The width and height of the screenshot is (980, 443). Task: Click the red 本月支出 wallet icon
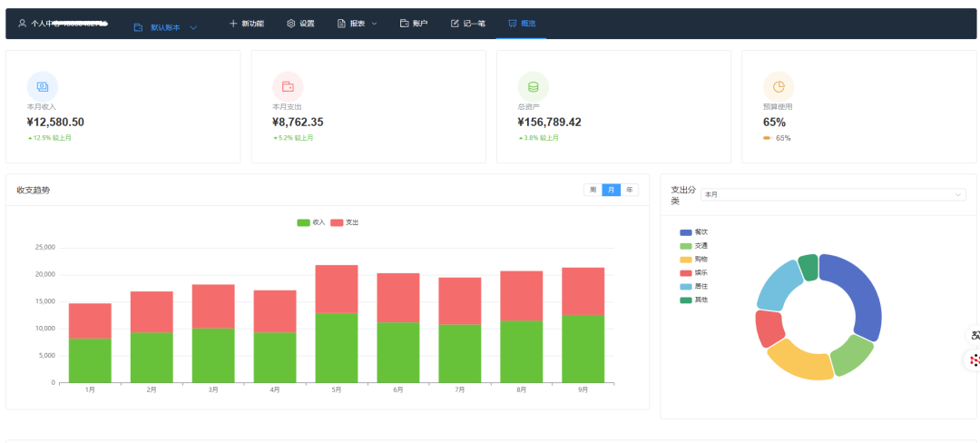coord(289,87)
